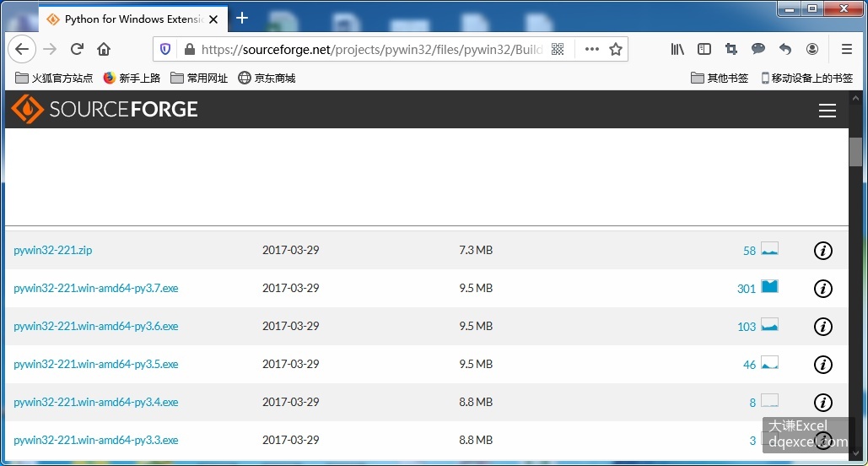Click the screenshot crop tool icon

coord(731,49)
